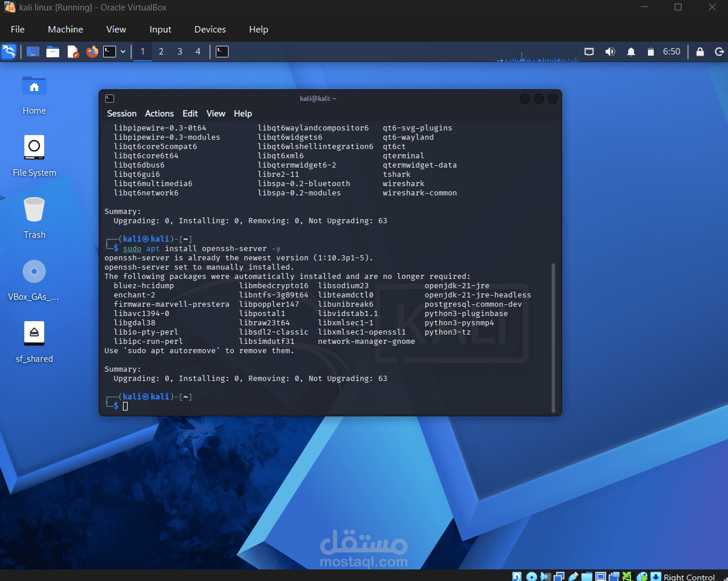Lock the screen with the padlock icon

pyautogui.click(x=700, y=52)
